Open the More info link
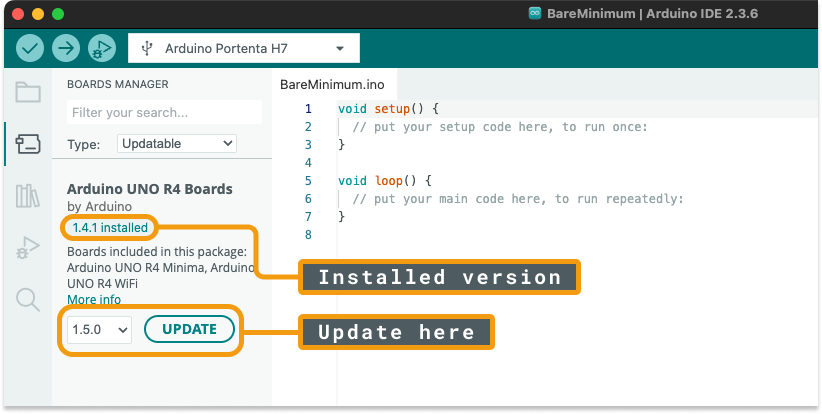 pos(94,300)
